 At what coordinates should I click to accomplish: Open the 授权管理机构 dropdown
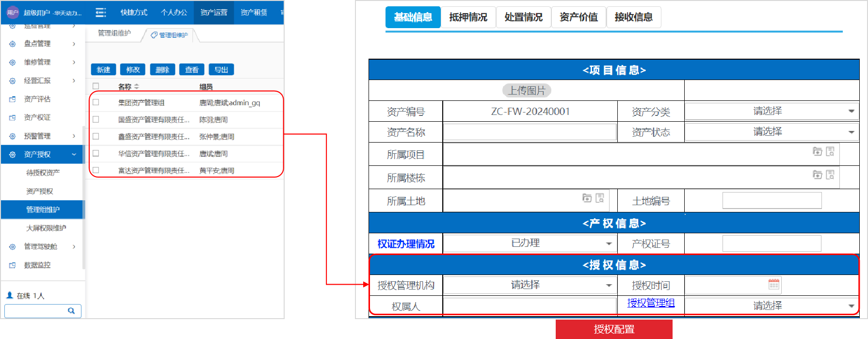[x=530, y=285]
